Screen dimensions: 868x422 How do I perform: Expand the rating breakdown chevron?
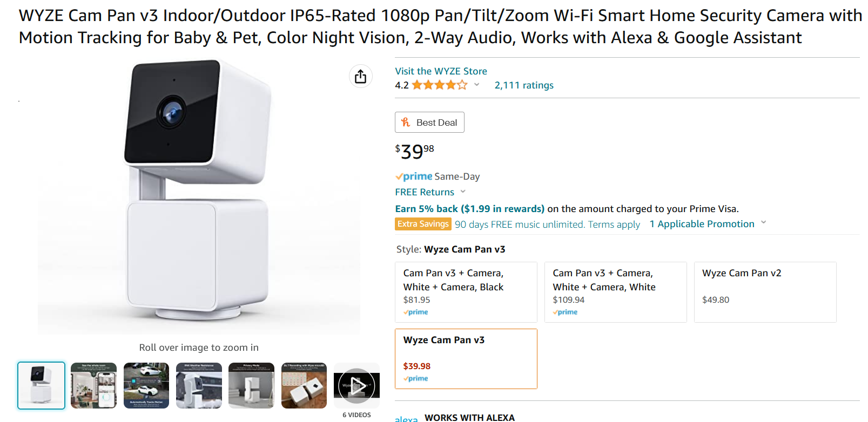(477, 85)
